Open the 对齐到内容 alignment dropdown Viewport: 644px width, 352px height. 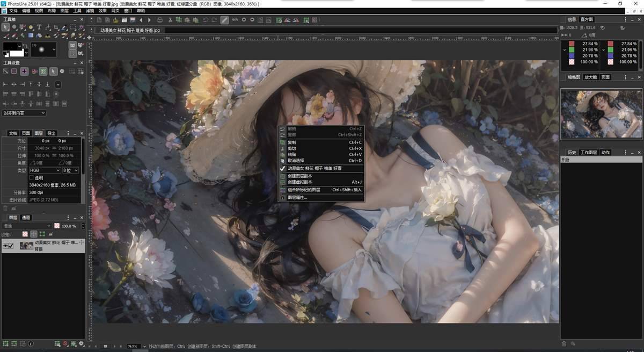24,113
